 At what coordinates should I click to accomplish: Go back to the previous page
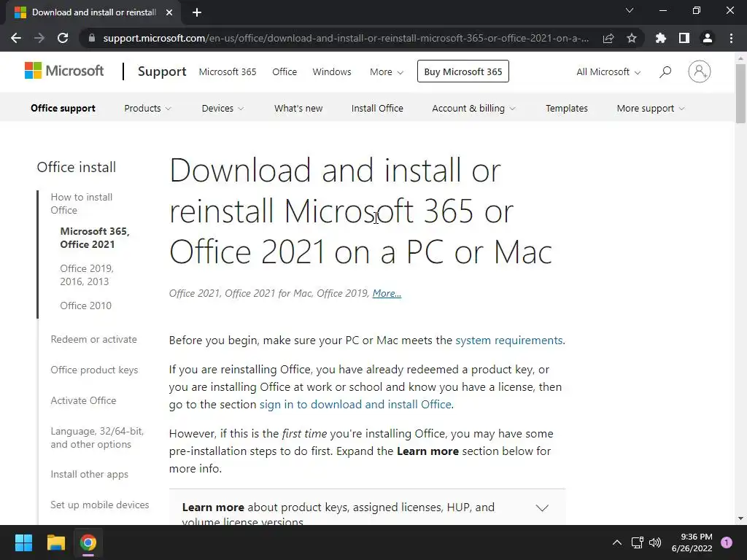coord(16,38)
